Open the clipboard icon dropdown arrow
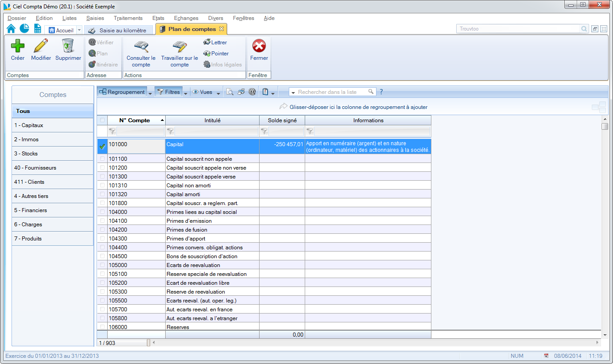This screenshot has height=364, width=613. 273,93
